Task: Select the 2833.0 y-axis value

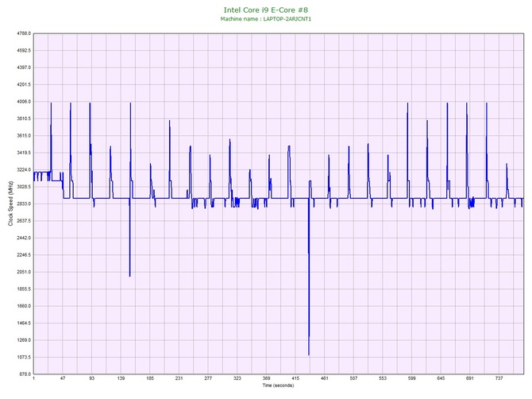Action: point(24,203)
